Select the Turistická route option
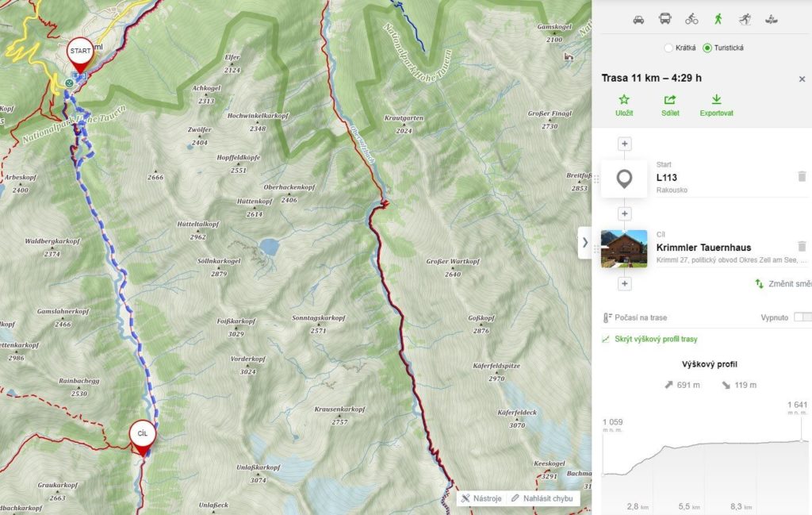This screenshot has height=515, width=812. pyautogui.click(x=707, y=48)
